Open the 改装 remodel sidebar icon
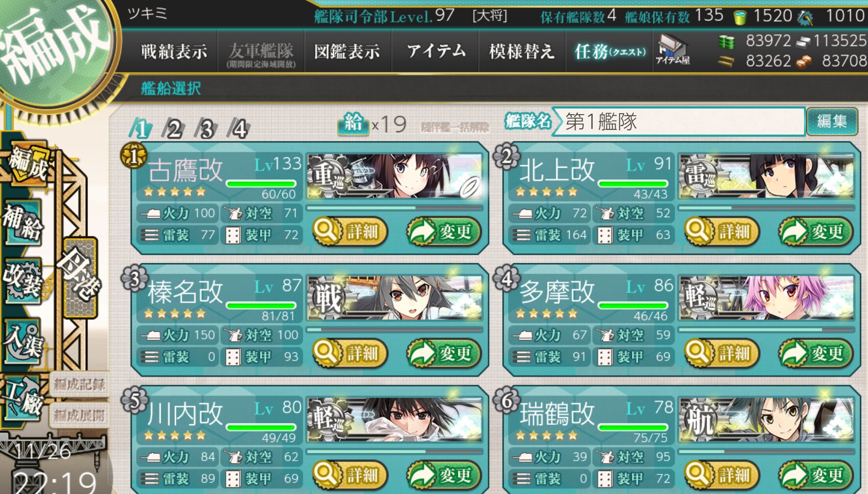Image resolution: width=868 pixels, height=494 pixels. [23, 282]
